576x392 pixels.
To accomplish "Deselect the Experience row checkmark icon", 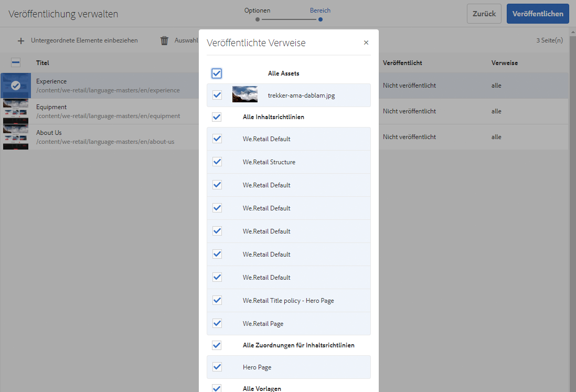I will [x=16, y=85].
